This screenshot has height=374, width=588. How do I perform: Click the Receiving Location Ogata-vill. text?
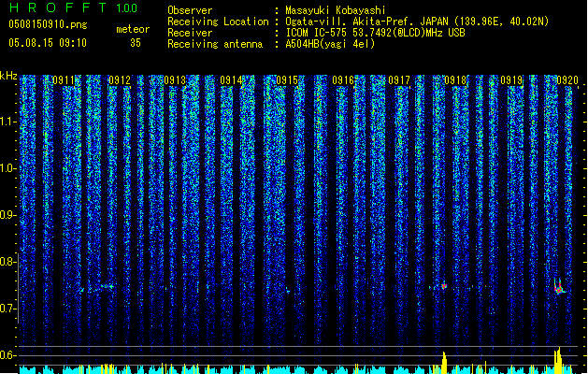pyautogui.click(x=417, y=22)
